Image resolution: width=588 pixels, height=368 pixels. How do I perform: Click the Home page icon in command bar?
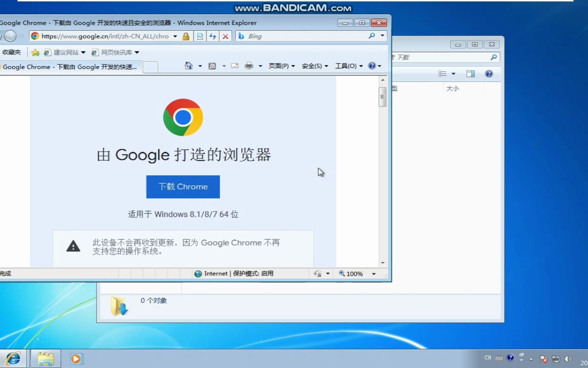pyautogui.click(x=189, y=65)
